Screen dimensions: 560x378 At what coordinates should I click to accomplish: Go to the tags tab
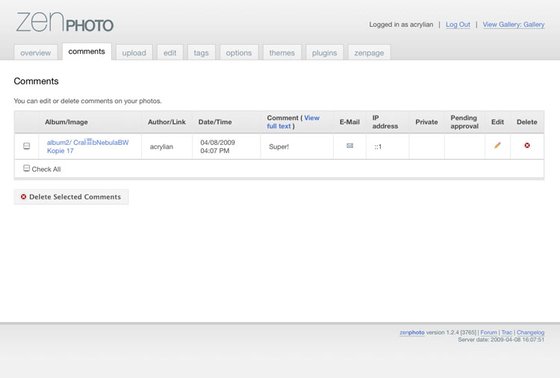(201, 53)
